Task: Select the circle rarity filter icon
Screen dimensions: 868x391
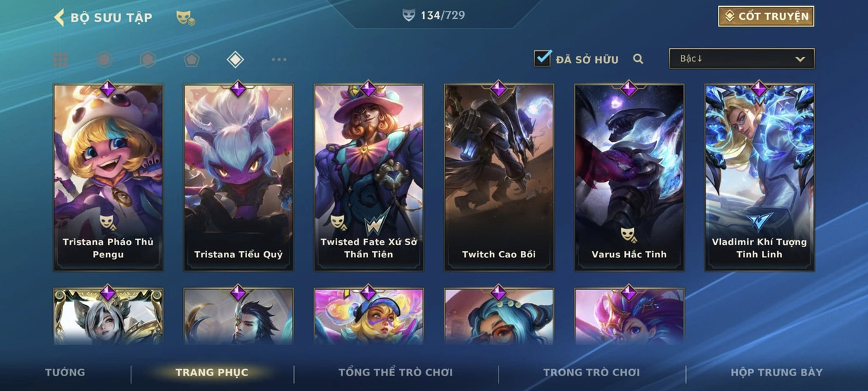Action: click(x=104, y=60)
